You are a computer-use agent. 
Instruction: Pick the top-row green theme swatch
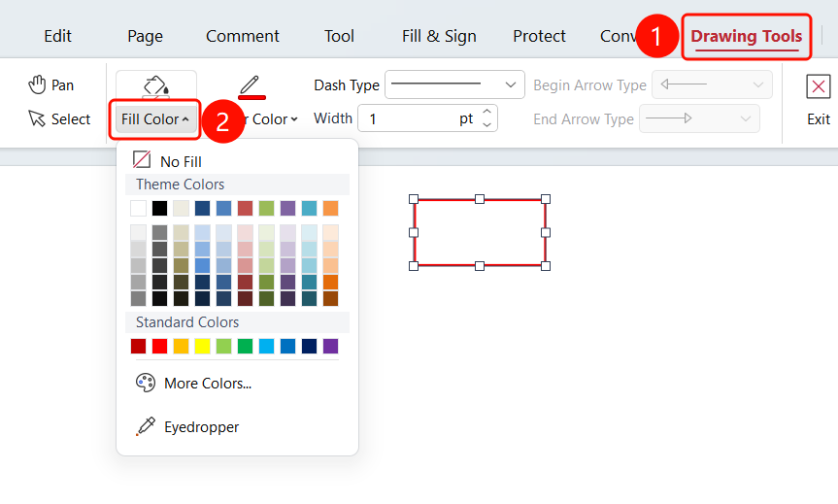[267, 208]
